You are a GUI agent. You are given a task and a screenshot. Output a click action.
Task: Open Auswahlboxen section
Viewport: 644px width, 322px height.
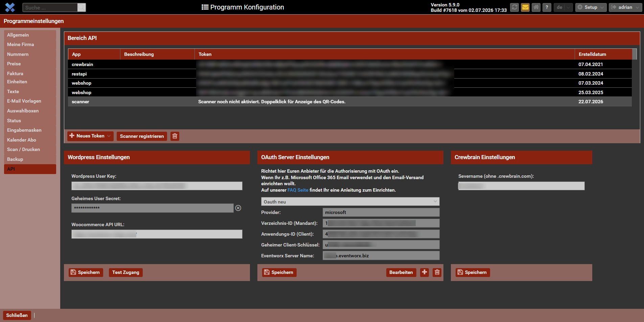(30, 111)
